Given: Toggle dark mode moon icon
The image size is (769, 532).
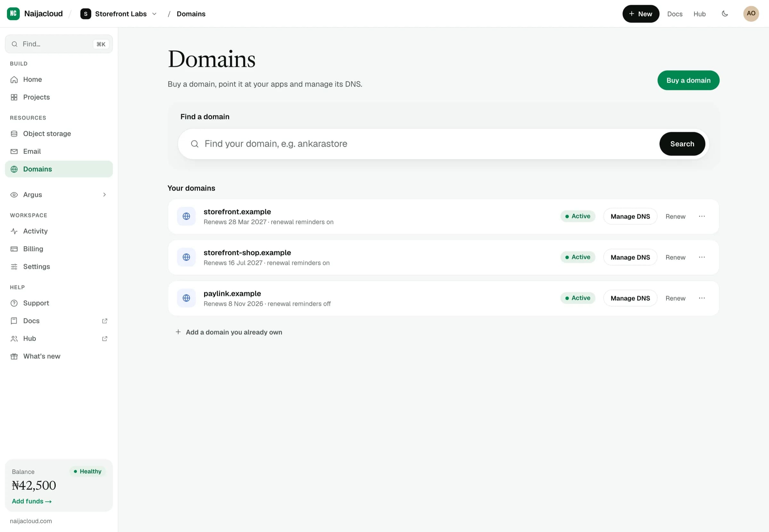Looking at the screenshot, I should click(x=725, y=14).
